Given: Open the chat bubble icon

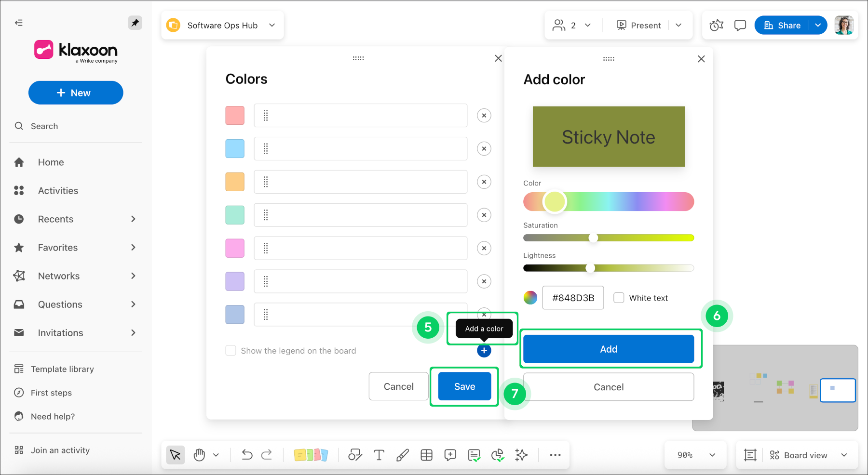Looking at the screenshot, I should (740, 25).
